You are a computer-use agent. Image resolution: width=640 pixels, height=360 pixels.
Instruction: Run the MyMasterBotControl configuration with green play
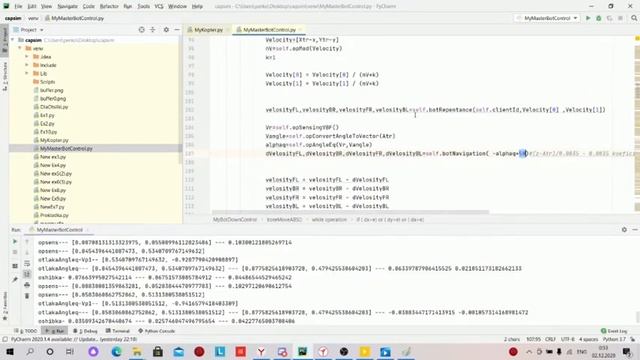click(x=588, y=18)
